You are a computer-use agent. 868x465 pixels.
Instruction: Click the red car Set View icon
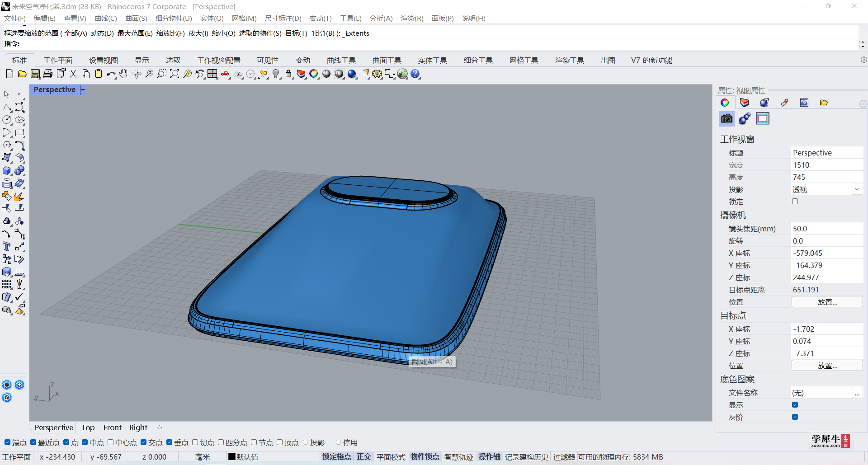(x=225, y=74)
